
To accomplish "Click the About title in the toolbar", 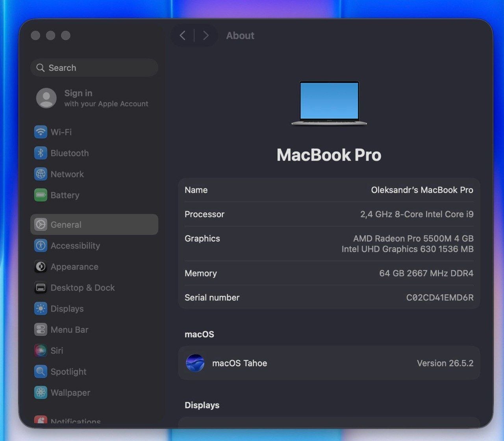I will coord(240,35).
